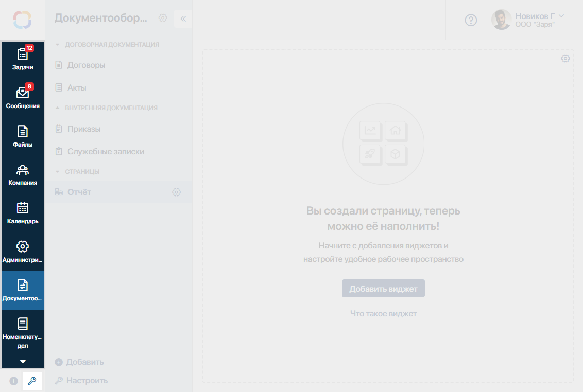
Task: Click the user avatar photo
Action: pyautogui.click(x=501, y=20)
